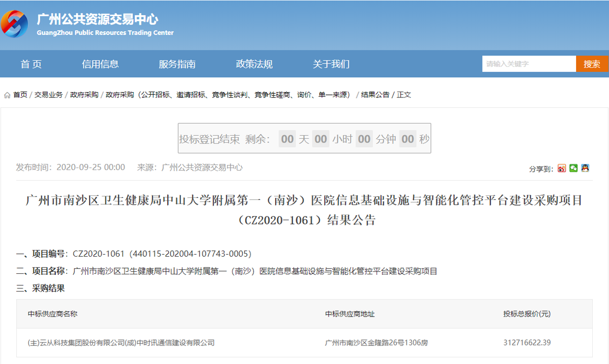
Task: Click the Guangzhou Public Resources Trading Center logo
Action: 14,24
